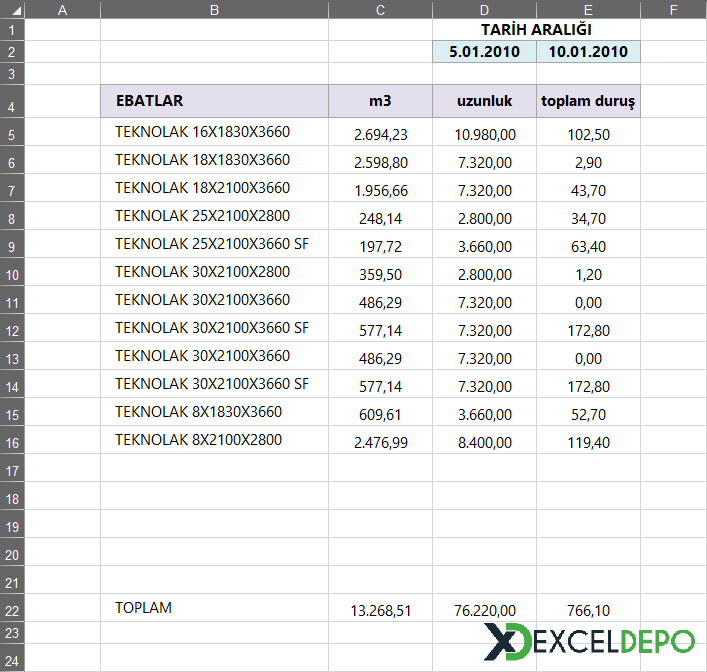Click the total duruş value 766,10
Image resolution: width=707 pixels, height=672 pixels.
click(588, 610)
